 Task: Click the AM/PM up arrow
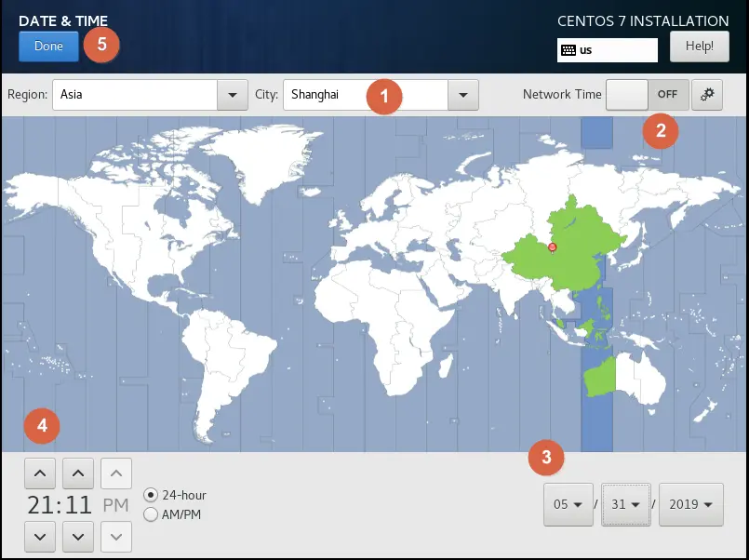tap(116, 473)
